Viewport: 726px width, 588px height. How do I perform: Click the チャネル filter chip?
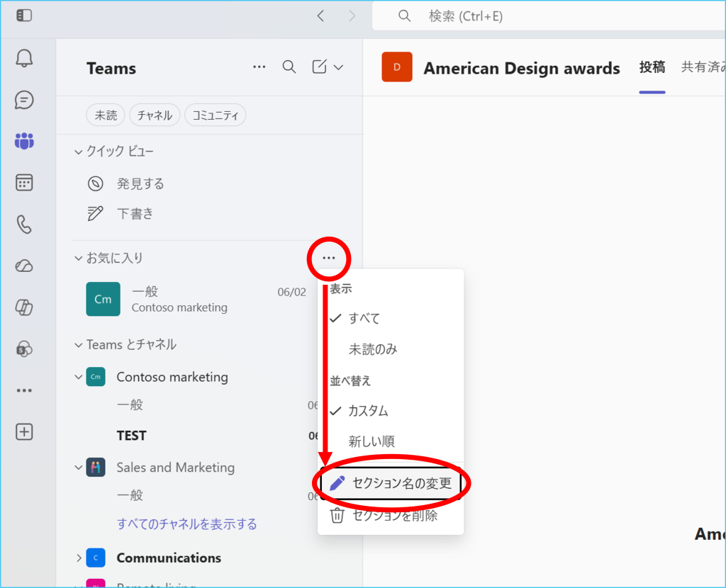click(x=155, y=115)
